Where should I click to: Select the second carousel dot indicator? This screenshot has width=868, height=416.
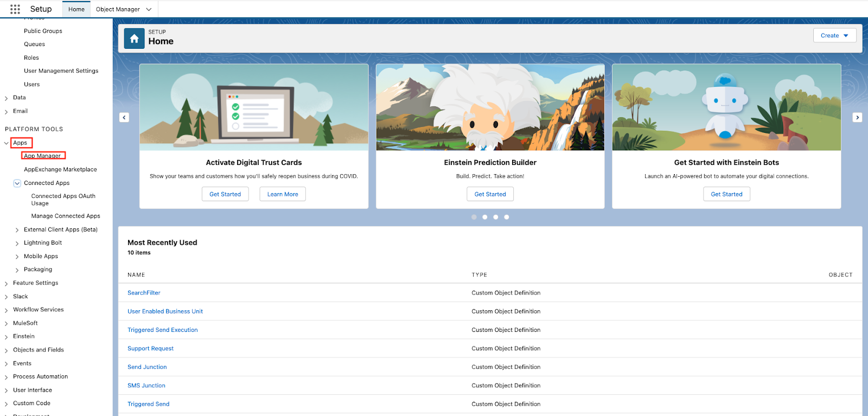pyautogui.click(x=485, y=217)
